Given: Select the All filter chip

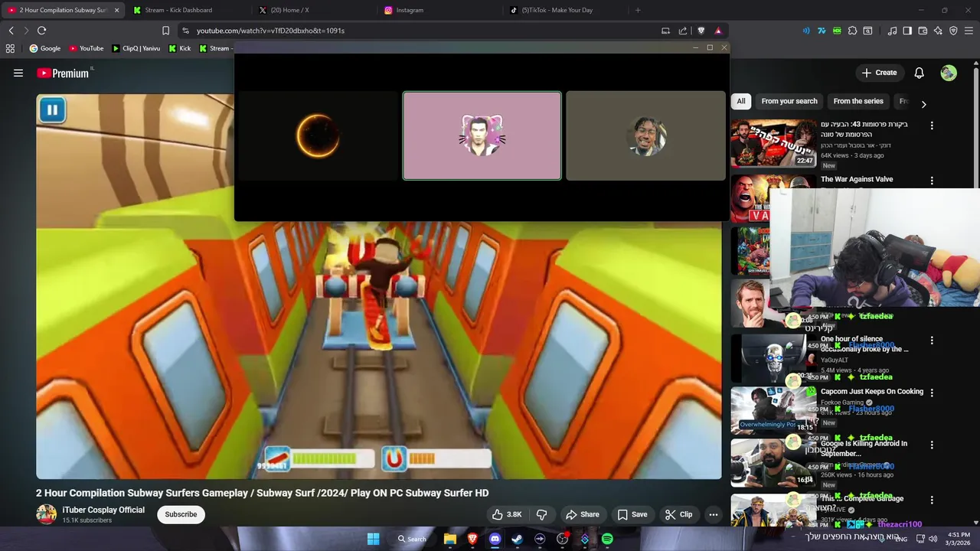Looking at the screenshot, I should (x=741, y=101).
